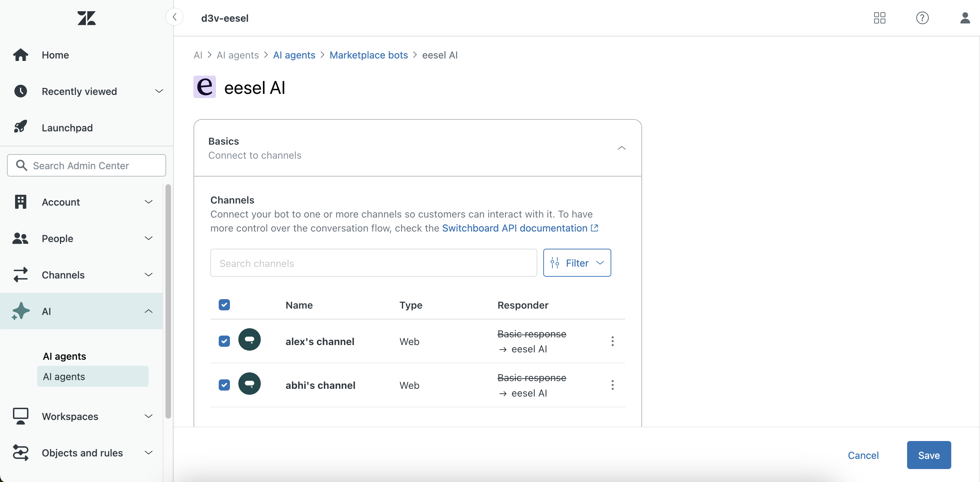Uncheck abhi's channel checkbox
The width and height of the screenshot is (980, 482).
tap(224, 385)
